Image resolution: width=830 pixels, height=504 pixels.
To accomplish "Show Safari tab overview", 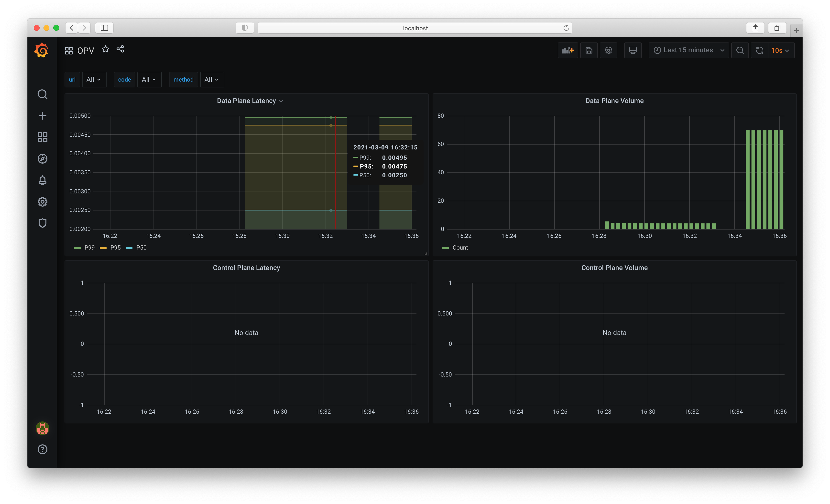I will [x=777, y=28].
